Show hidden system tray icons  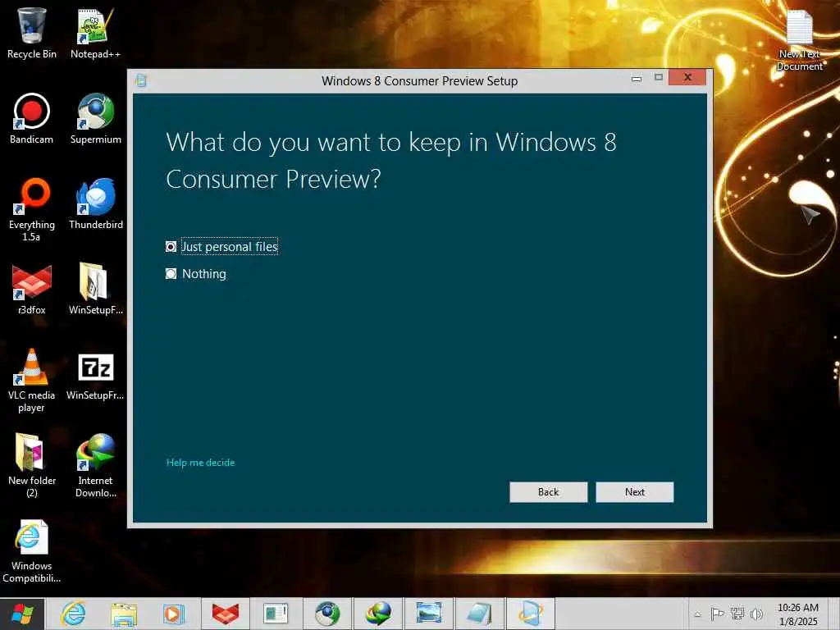pyautogui.click(x=697, y=614)
